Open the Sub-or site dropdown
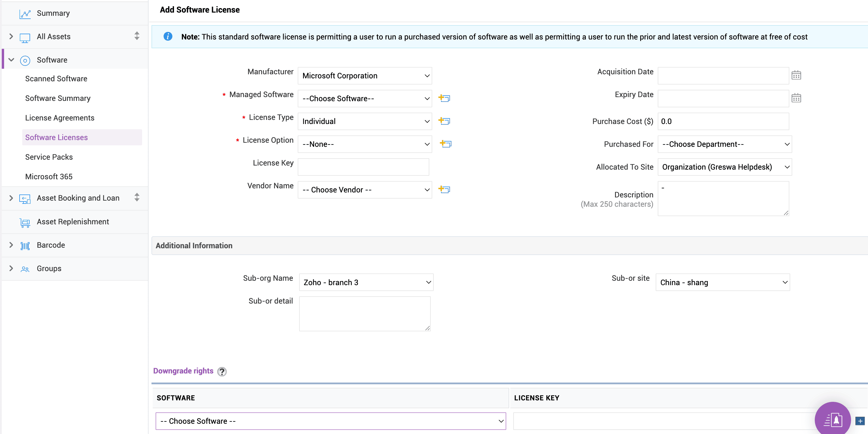Image resolution: width=868 pixels, height=434 pixels. 723,283
